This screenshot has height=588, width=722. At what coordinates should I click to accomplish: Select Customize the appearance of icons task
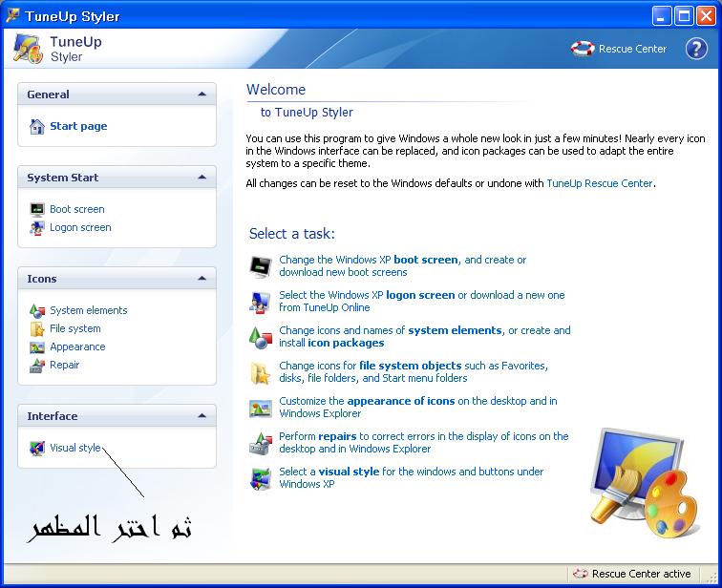418,408
